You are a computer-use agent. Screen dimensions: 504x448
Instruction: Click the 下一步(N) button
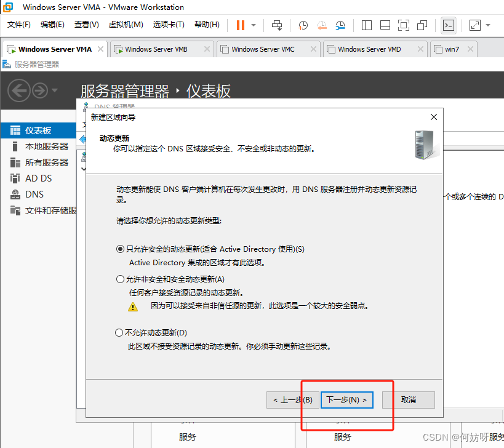coord(347,400)
